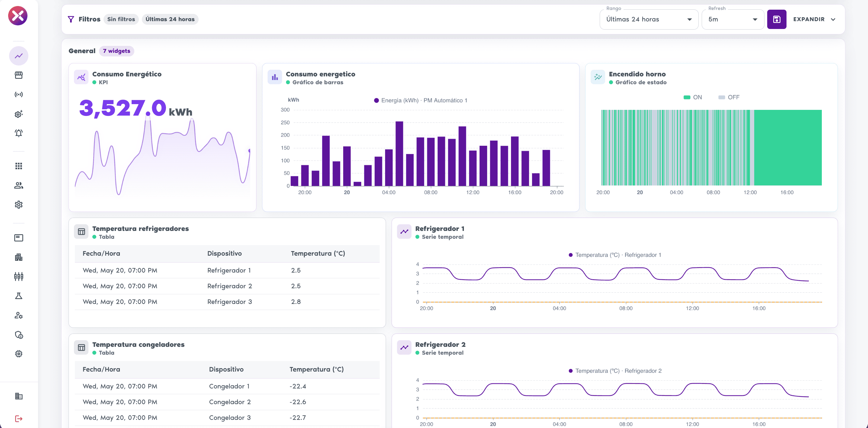The width and height of the screenshot is (868, 428).
Task: Click the Encendido horno widget title
Action: [x=637, y=74]
